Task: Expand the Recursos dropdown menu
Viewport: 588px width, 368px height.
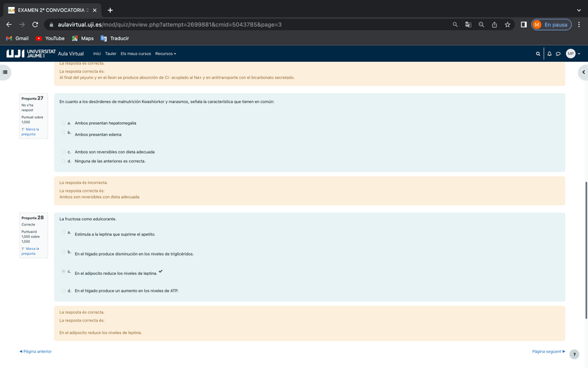Action: 166,53
